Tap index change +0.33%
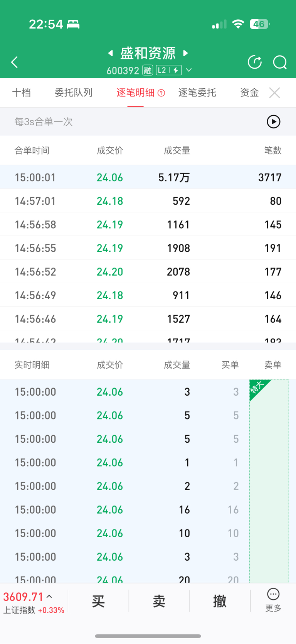This screenshot has width=296, height=644. point(51,610)
